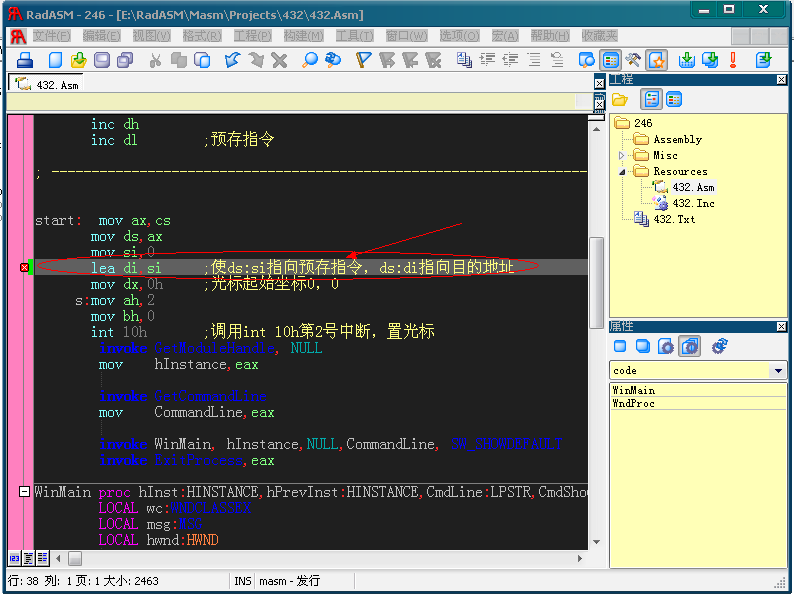Image resolution: width=794 pixels, height=594 pixels.
Task: Open the 视图(V) menu
Action: [151, 35]
